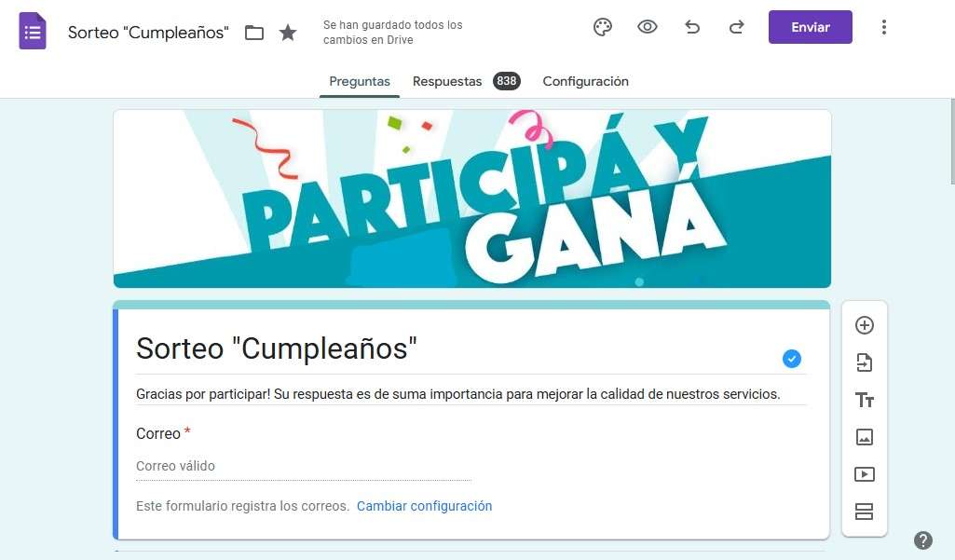Screen dimensions: 955x560
Task: Import questions from another form
Action: coord(865,362)
